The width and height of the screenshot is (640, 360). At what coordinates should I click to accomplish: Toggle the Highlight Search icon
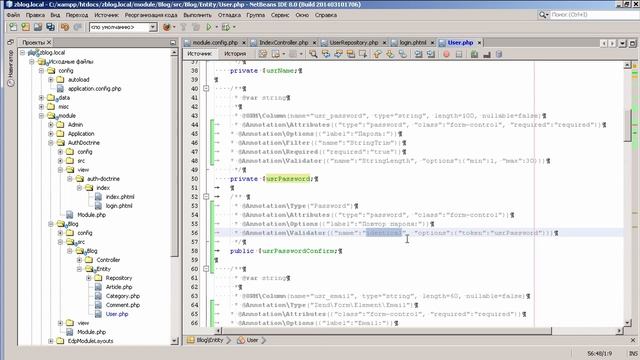(x=351, y=54)
